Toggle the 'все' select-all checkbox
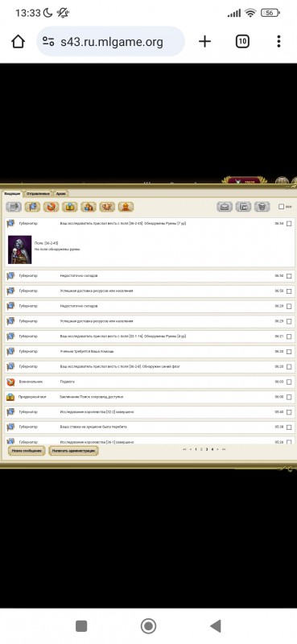297x644 pixels. [x=282, y=207]
